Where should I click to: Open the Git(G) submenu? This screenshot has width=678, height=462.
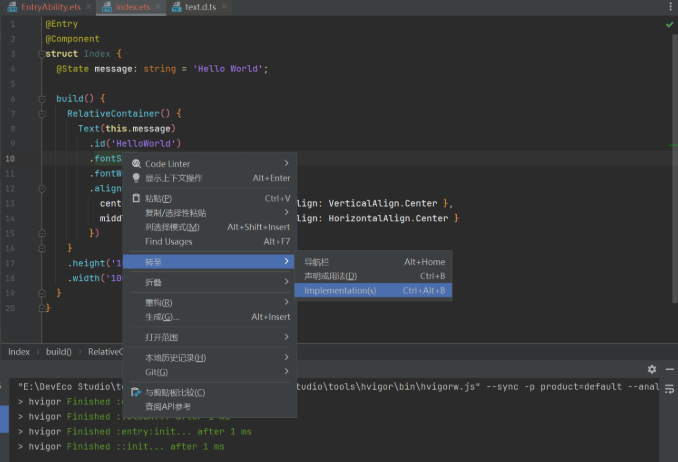(x=210, y=372)
